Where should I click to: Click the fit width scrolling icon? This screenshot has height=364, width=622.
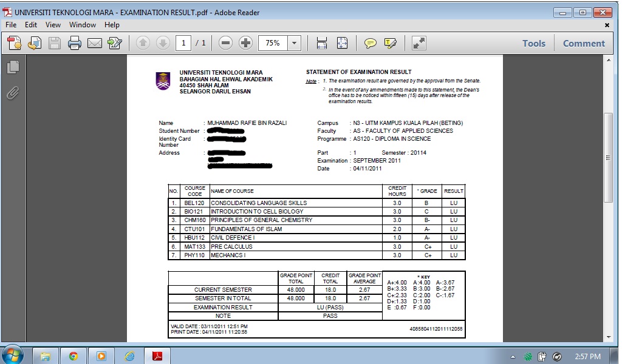[322, 43]
